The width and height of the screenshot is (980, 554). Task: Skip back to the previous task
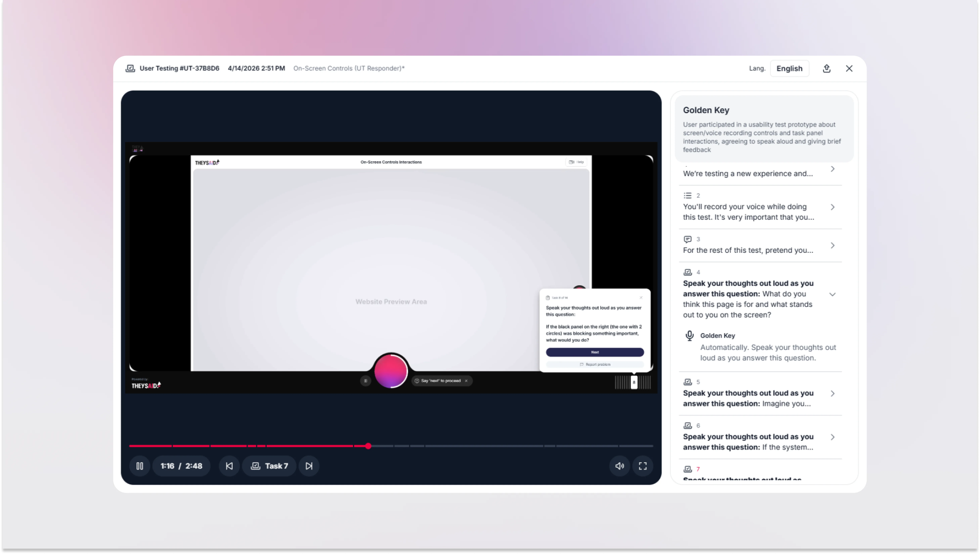pos(229,466)
